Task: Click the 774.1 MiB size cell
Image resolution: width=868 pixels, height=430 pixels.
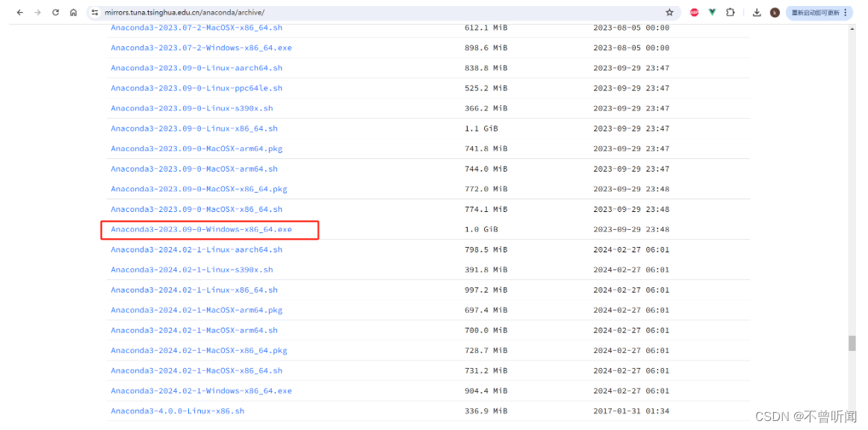Action: 486,209
